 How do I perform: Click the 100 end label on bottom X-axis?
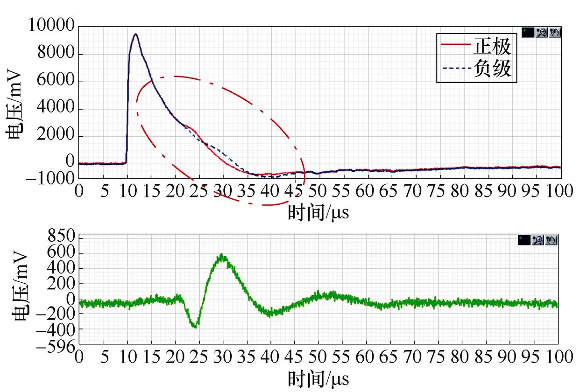(559, 357)
